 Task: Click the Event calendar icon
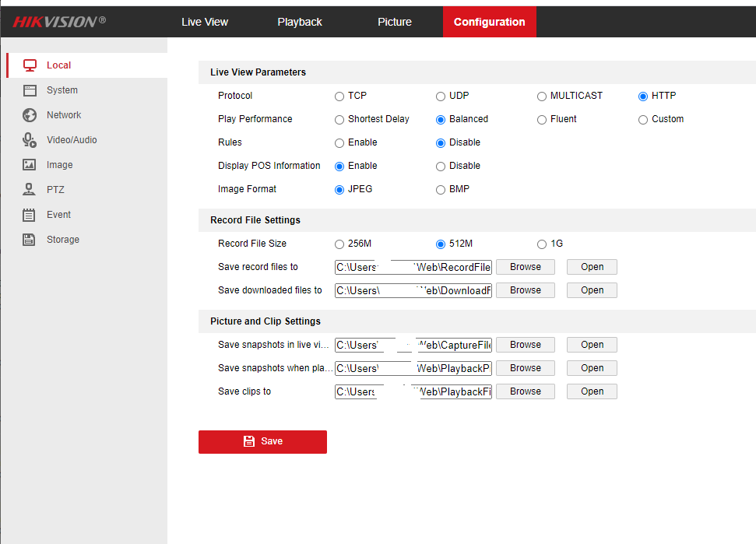pyautogui.click(x=30, y=215)
